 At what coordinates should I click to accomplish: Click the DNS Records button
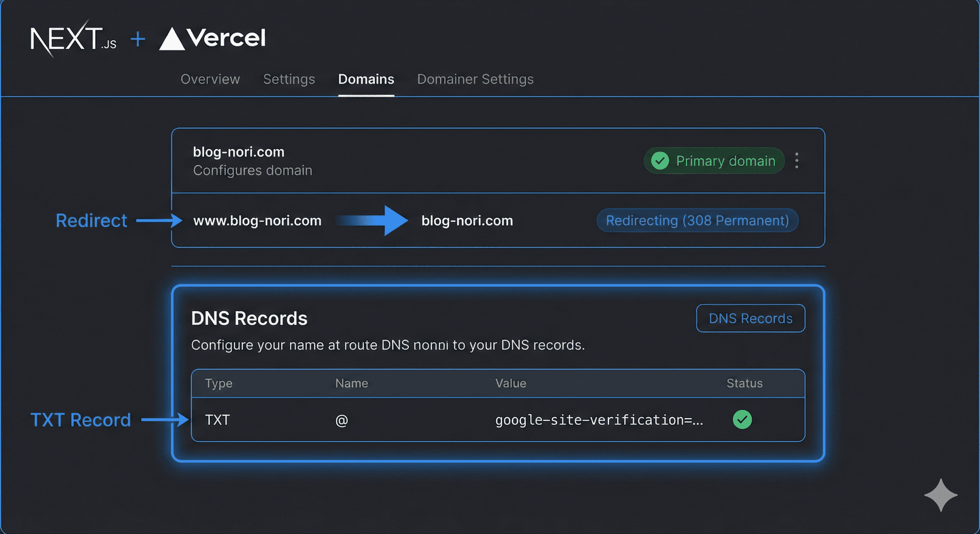[750, 318]
